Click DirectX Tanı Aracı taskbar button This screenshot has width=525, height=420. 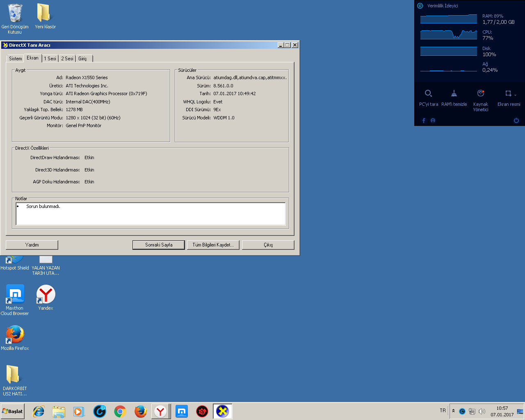[223, 411]
